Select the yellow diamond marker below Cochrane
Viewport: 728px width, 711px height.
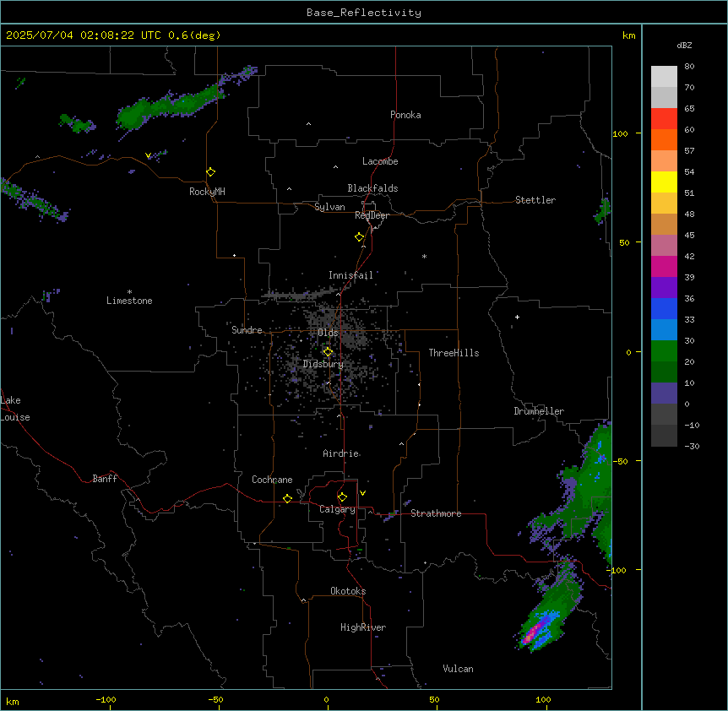coord(287,498)
